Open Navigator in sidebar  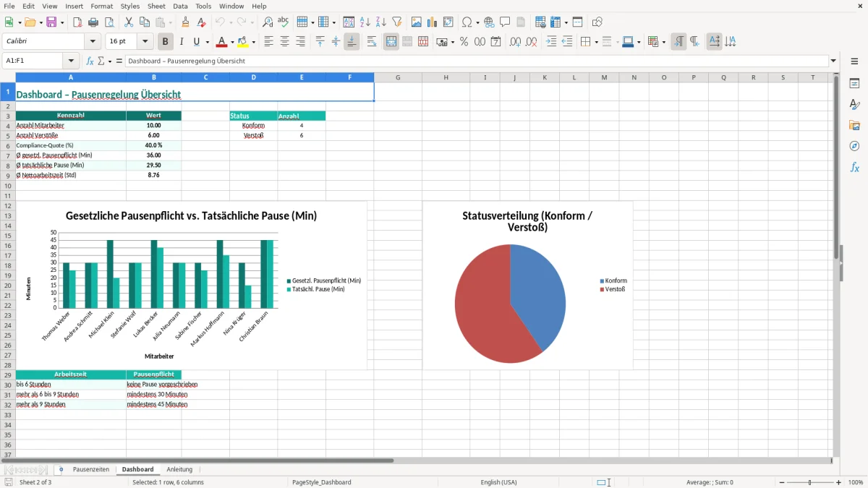pos(854,146)
